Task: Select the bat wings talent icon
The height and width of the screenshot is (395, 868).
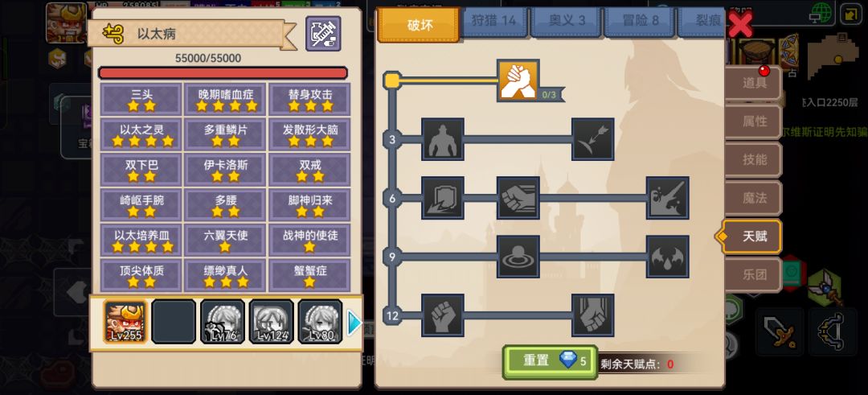Action: [x=668, y=257]
